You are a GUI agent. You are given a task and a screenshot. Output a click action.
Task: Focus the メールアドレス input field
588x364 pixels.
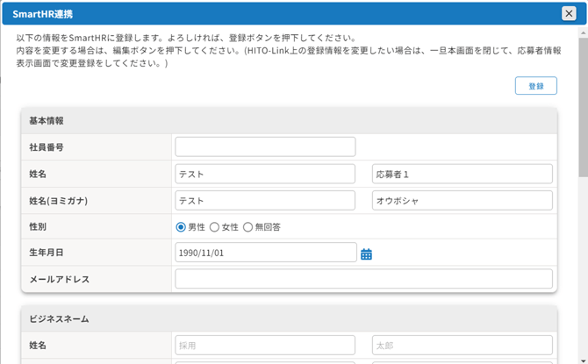pos(363,279)
